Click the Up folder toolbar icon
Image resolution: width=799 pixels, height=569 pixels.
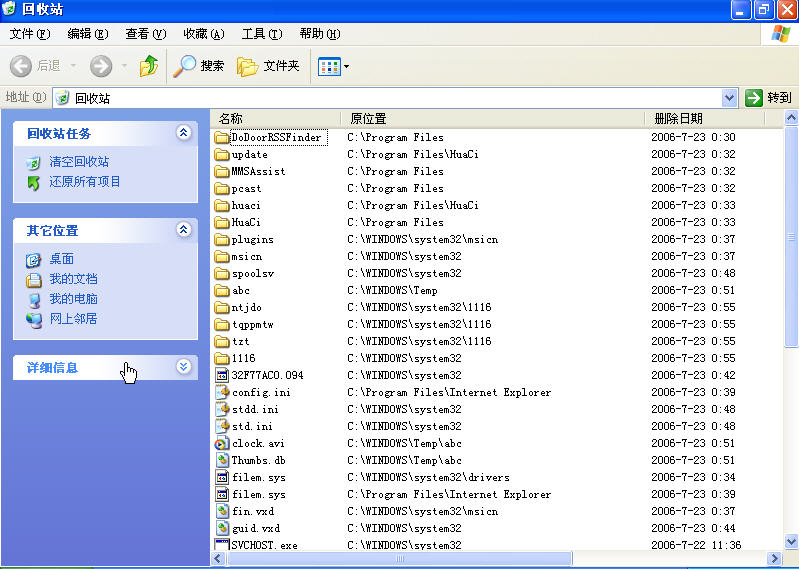[x=149, y=66]
